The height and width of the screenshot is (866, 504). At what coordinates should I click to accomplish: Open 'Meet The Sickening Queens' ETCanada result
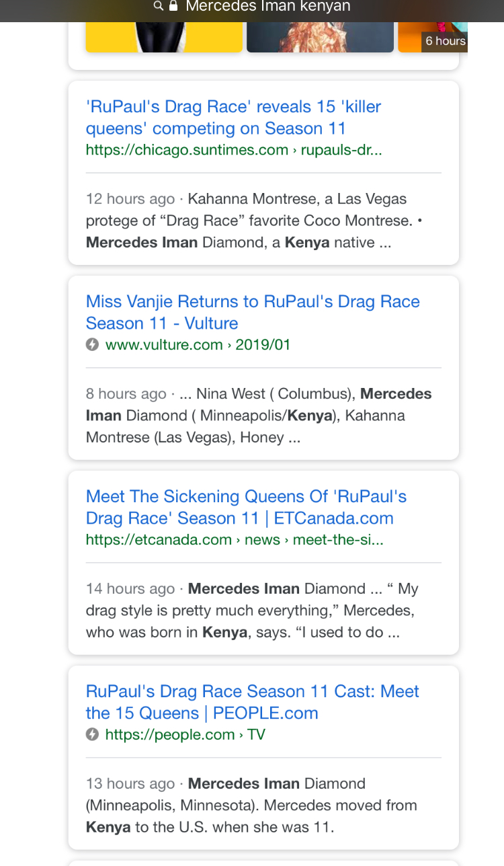(246, 508)
